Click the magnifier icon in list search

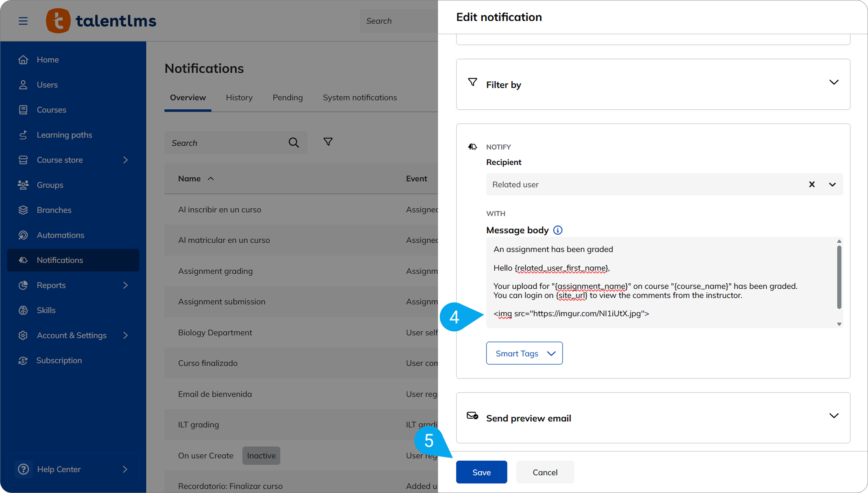[x=294, y=142]
